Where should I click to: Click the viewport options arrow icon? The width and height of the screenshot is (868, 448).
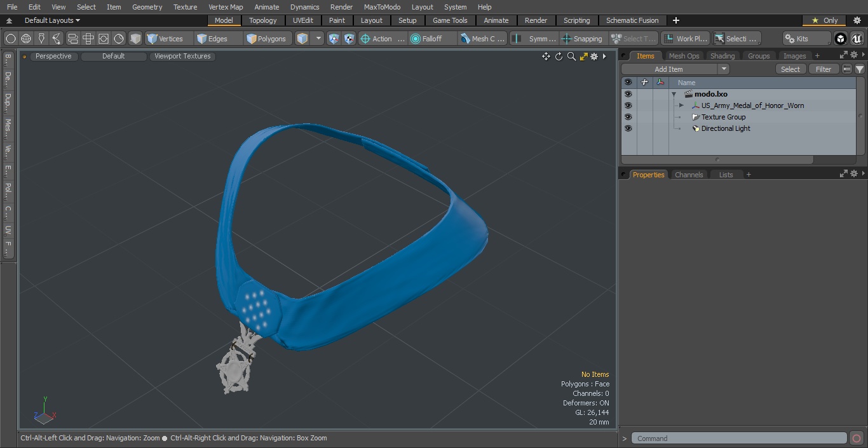604,57
